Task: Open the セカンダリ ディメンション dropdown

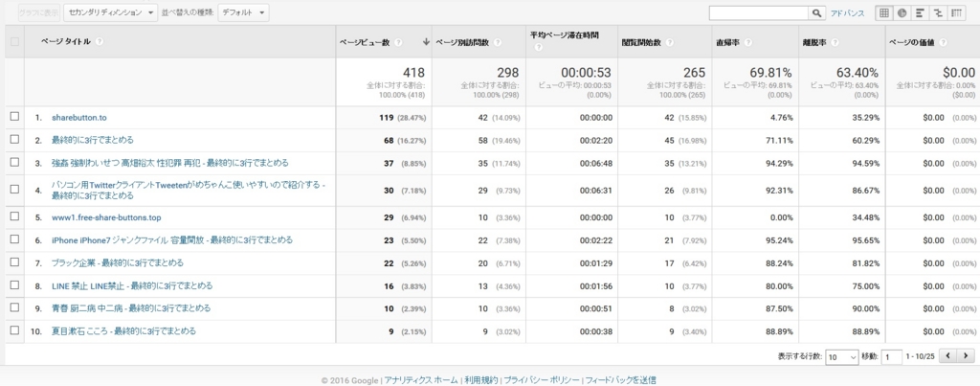Action: [x=110, y=12]
